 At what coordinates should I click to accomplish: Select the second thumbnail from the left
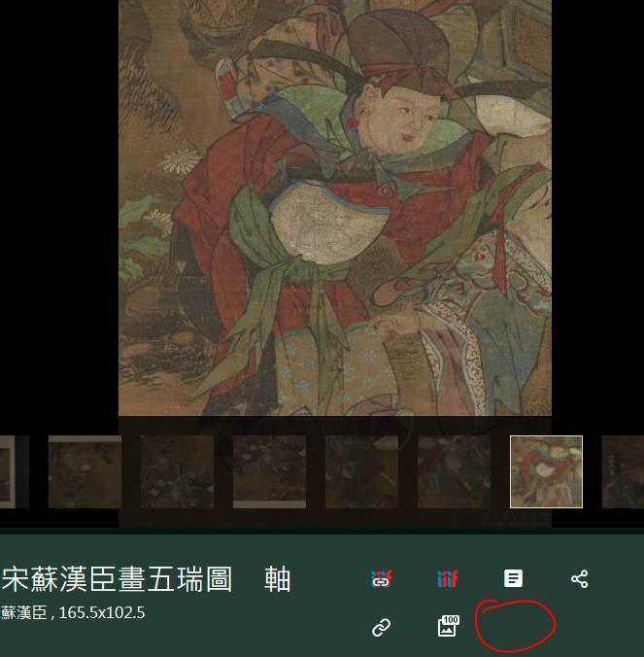coord(85,471)
